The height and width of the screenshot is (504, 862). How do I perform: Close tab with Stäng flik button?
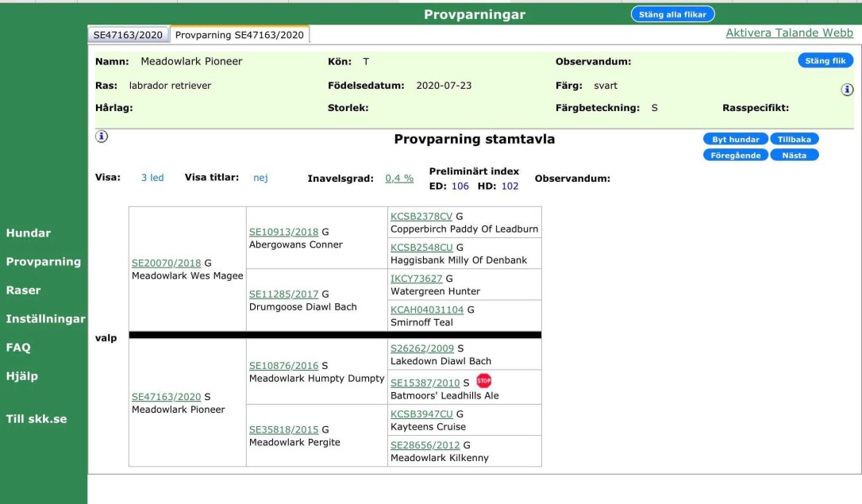coord(825,60)
